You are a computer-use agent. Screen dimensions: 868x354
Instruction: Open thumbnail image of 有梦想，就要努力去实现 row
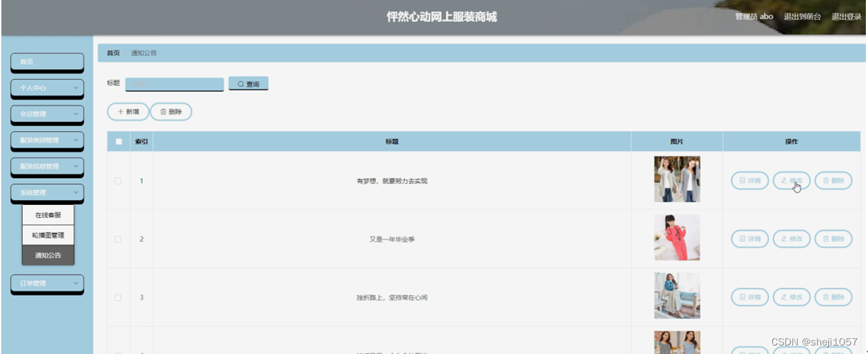point(677,179)
